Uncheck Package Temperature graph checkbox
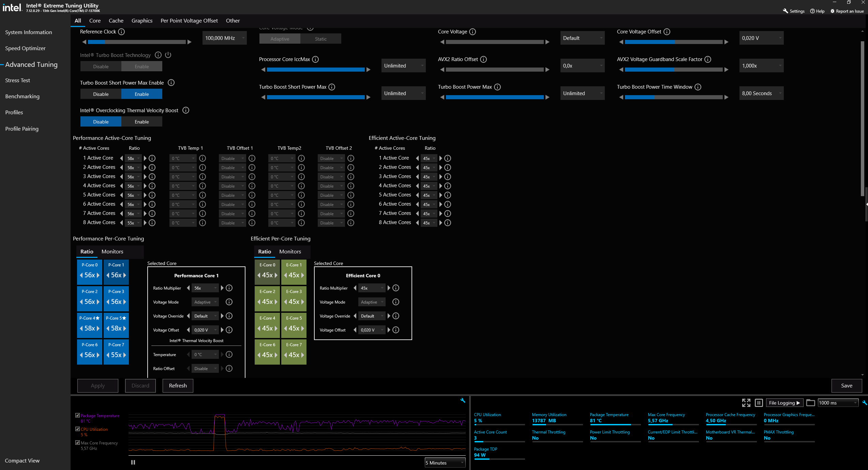The width and height of the screenshot is (868, 470). tap(77, 415)
